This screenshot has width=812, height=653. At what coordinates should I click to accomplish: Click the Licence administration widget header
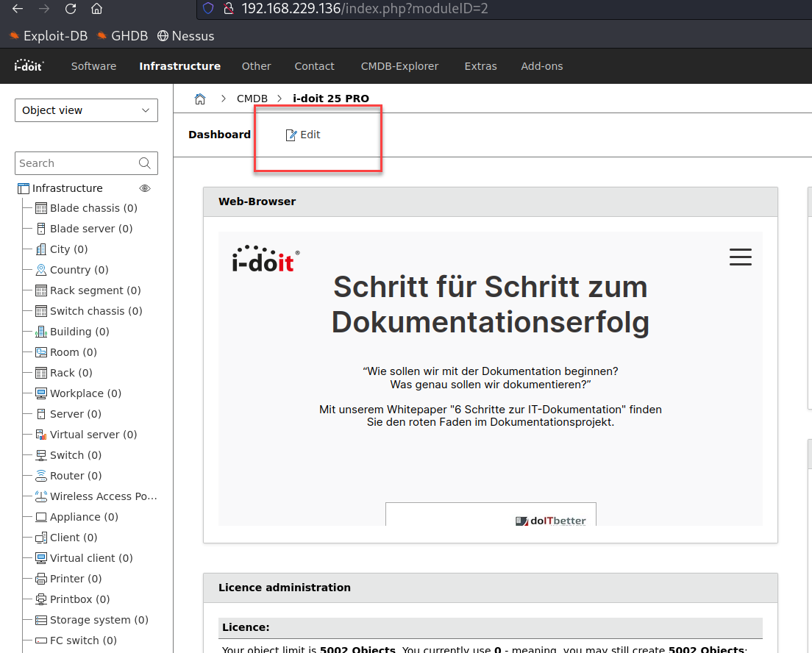pyautogui.click(x=491, y=588)
